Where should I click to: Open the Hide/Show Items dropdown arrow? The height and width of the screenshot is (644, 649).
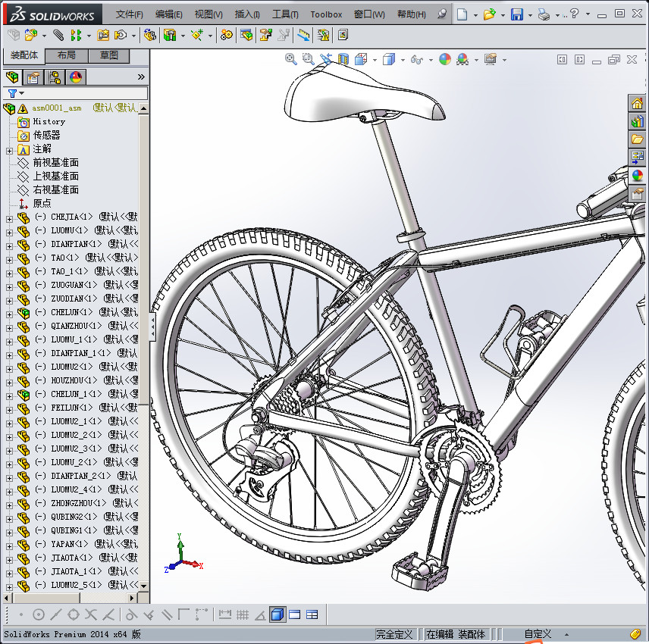(431, 60)
